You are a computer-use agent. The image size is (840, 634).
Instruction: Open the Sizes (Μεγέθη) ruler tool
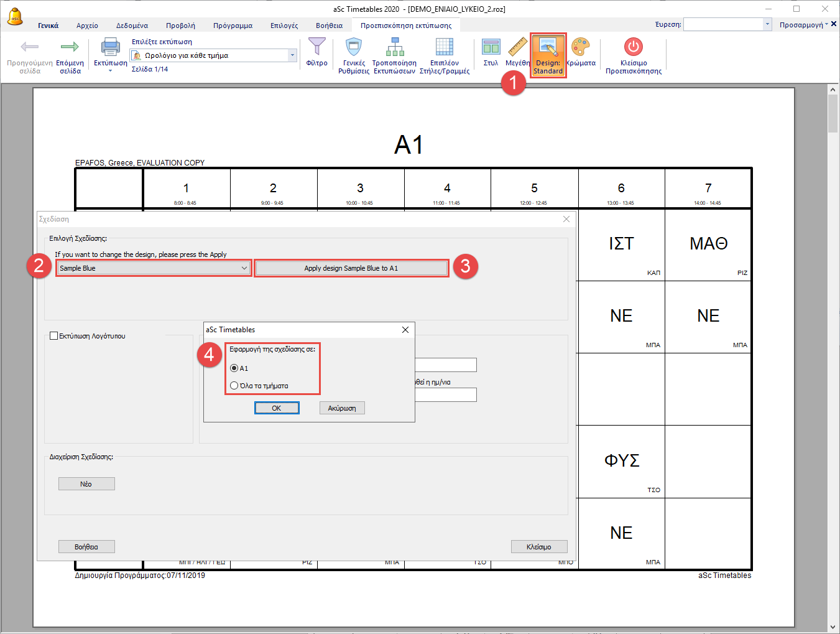(x=517, y=48)
